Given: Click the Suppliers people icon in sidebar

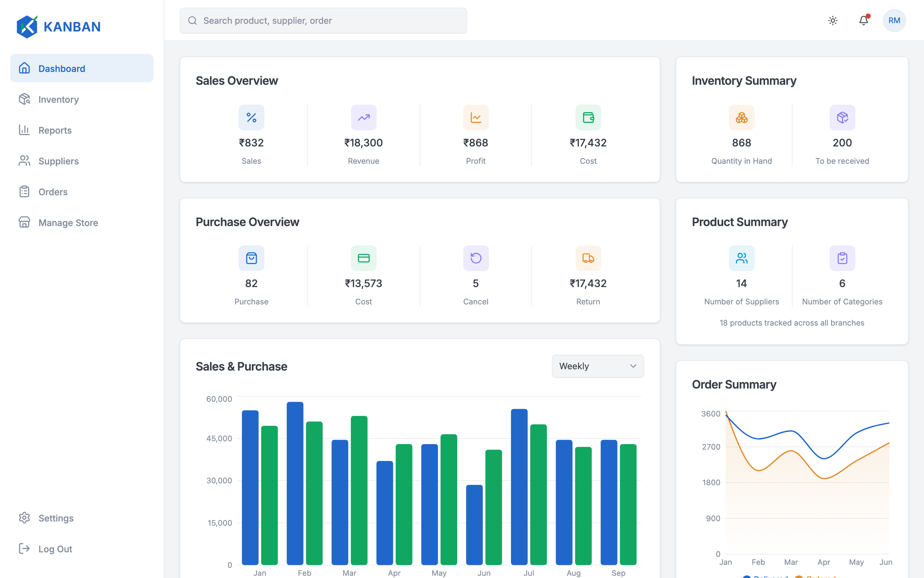Looking at the screenshot, I should 24,161.
